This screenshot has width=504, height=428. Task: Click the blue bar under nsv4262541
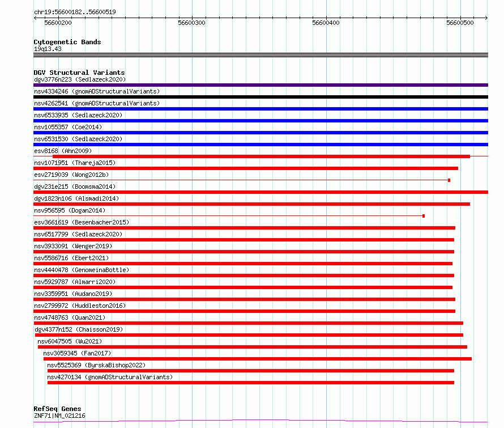pos(260,109)
